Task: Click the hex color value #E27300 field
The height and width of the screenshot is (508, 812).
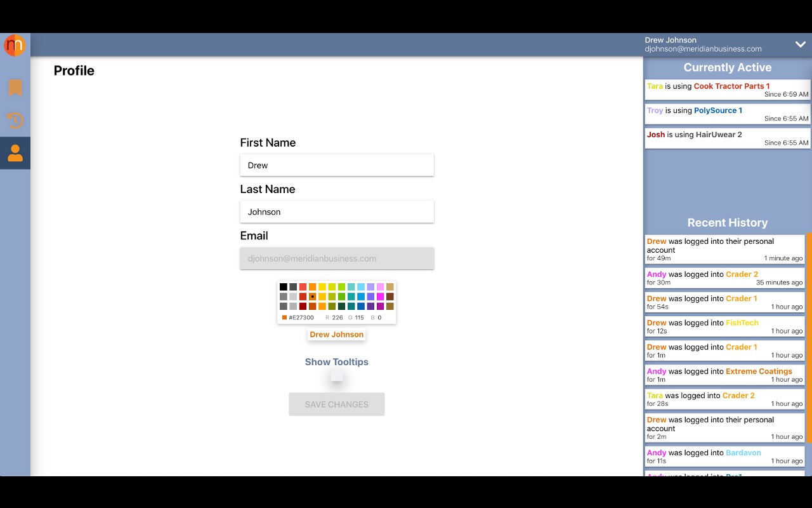Action: (301, 317)
